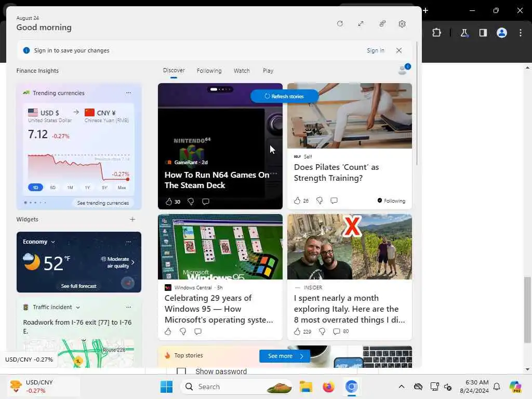Click See more in Top stories

[285, 356]
